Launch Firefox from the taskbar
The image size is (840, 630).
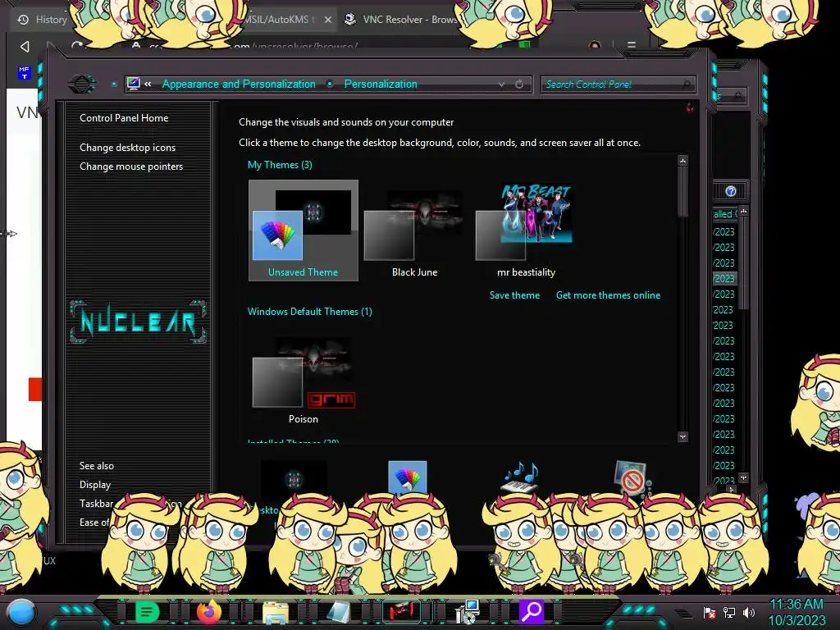209,611
